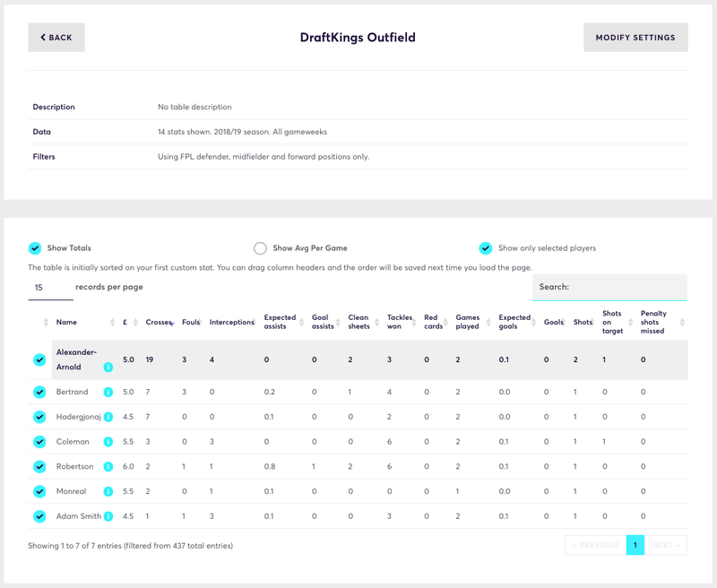This screenshot has height=588, width=717.
Task: Click the Data row label
Action: click(x=41, y=132)
